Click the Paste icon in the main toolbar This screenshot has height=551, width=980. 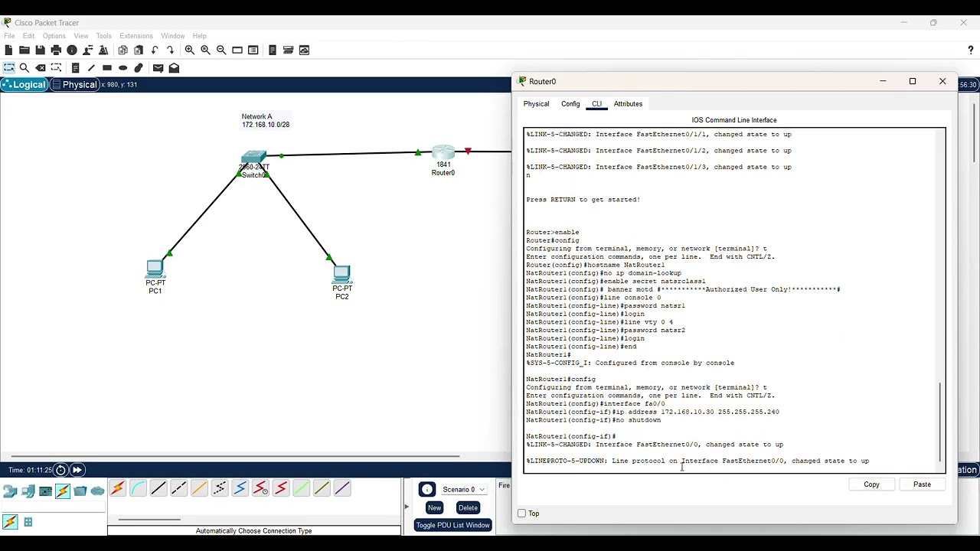click(139, 51)
